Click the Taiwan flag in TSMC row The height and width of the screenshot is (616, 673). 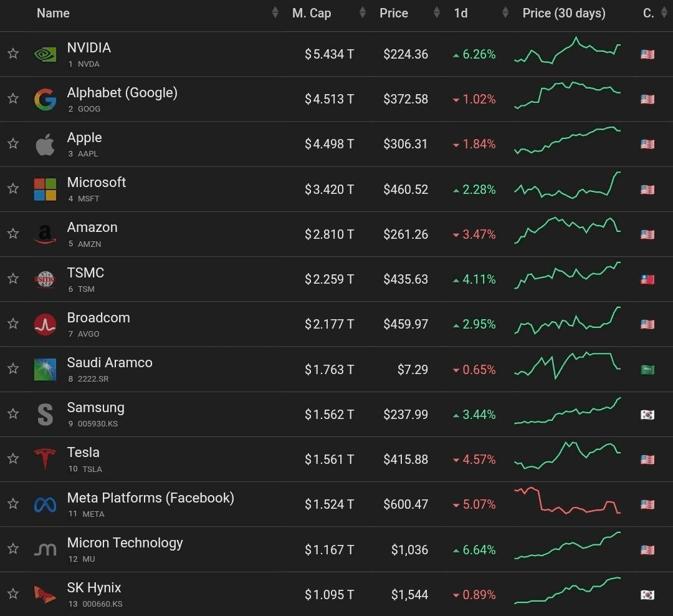pyautogui.click(x=647, y=280)
